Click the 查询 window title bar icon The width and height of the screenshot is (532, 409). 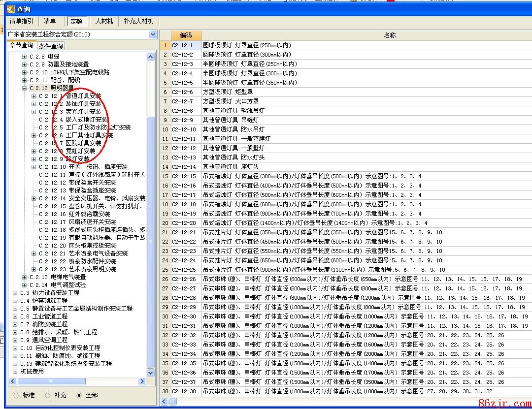pyautogui.click(x=10, y=9)
